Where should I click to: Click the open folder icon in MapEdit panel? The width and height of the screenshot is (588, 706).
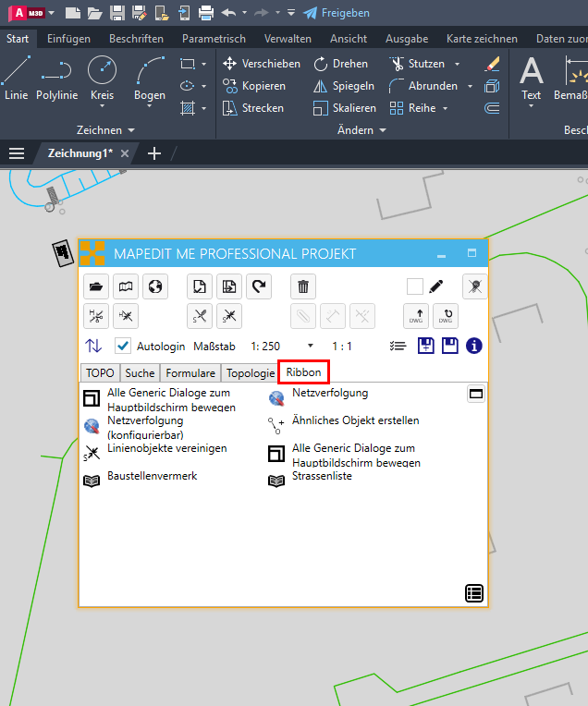96,286
